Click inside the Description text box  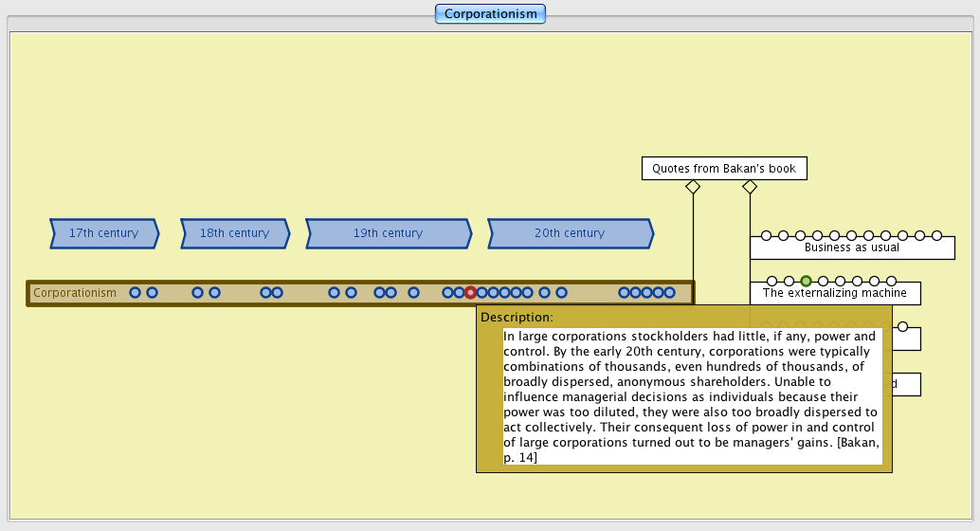point(692,396)
